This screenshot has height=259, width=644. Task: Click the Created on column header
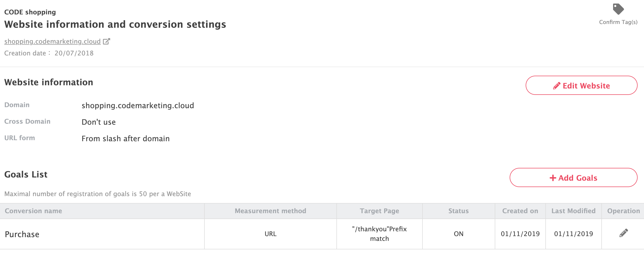[520, 211]
